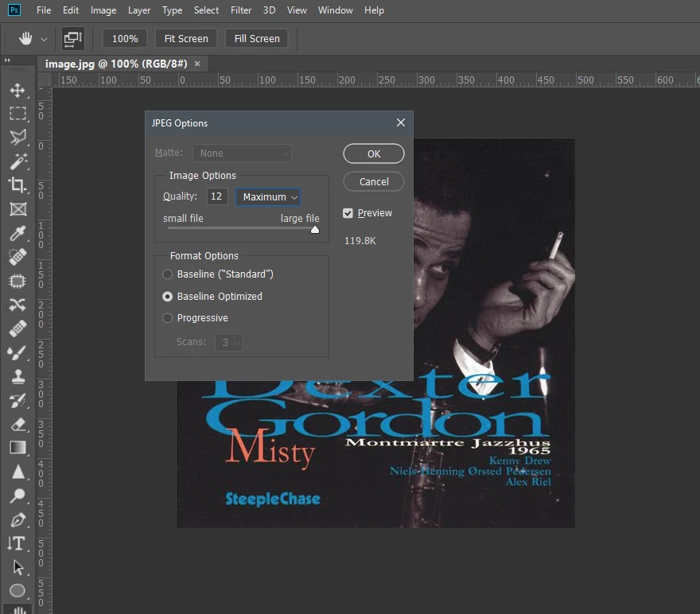Click the 119.8K file size text
This screenshot has height=614, width=700.
(360, 241)
